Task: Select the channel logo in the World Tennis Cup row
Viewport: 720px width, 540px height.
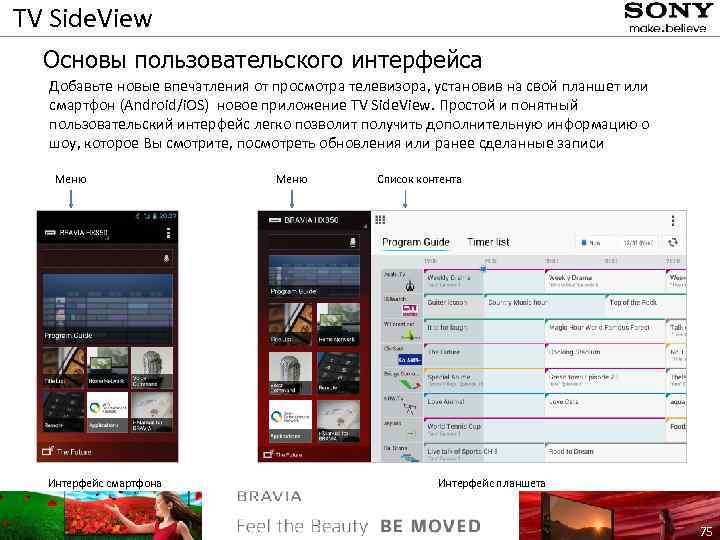Action: 411,433
